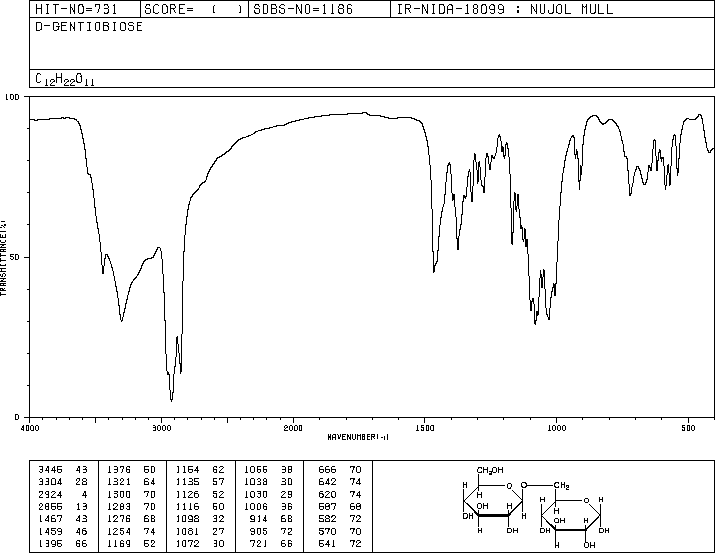Click the WAVENUMBER axis title
Viewport: 715px width, 553px height.
click(358, 437)
